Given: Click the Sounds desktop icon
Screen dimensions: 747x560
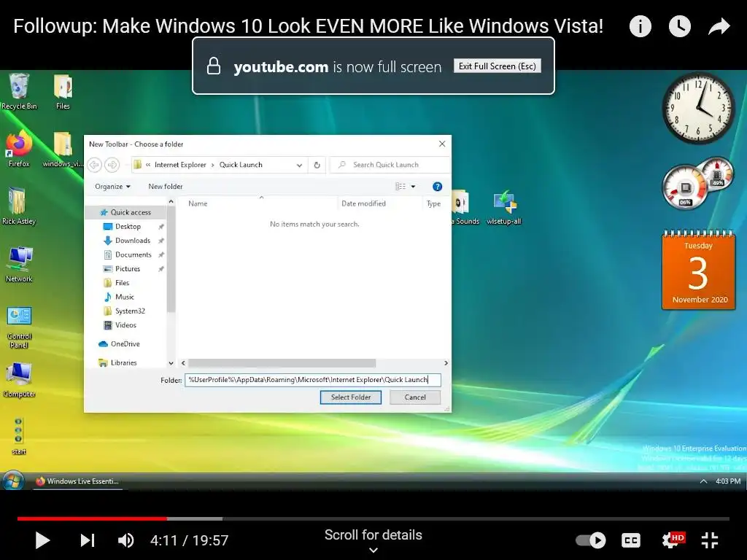Looking at the screenshot, I should [x=465, y=207].
